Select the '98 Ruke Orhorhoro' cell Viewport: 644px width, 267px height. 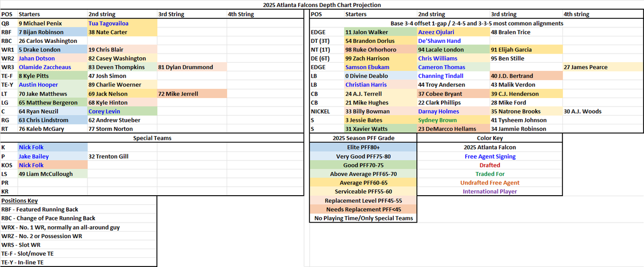tap(381, 50)
